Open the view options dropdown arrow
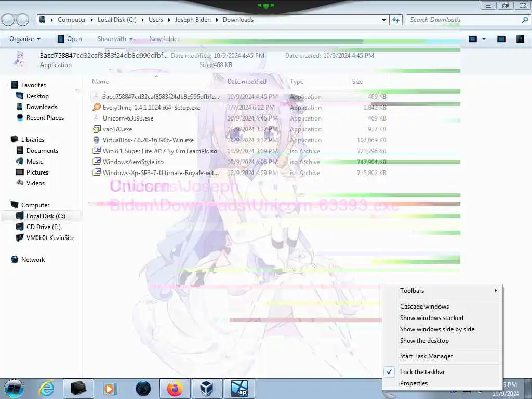The width and height of the screenshot is (532, 399). 484,39
